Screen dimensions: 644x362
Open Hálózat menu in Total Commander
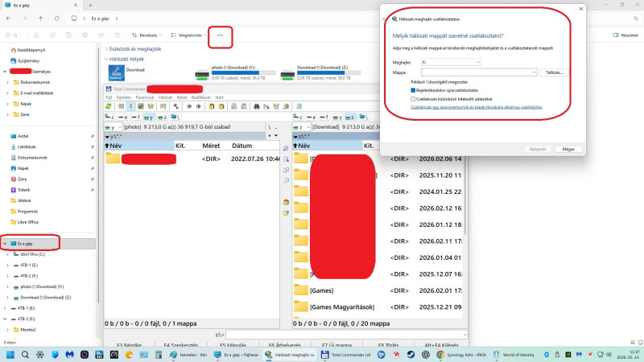165,97
